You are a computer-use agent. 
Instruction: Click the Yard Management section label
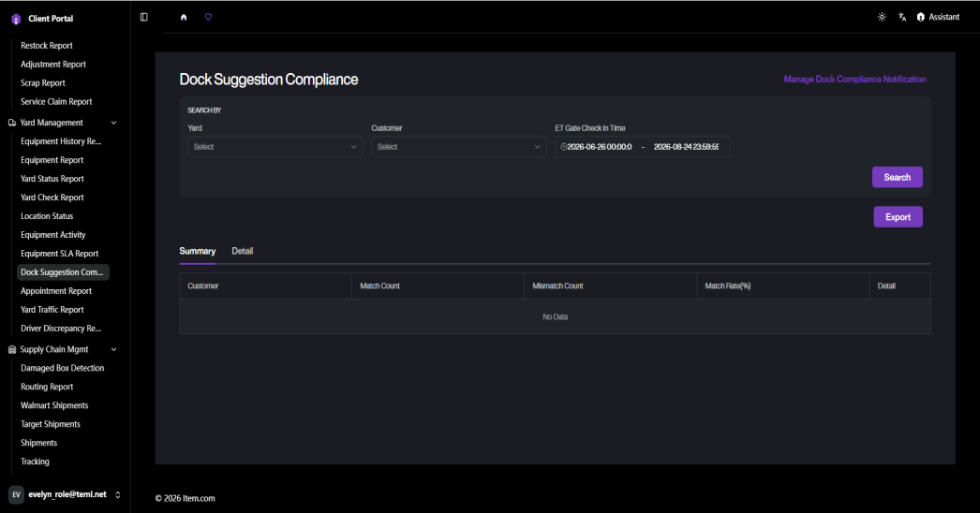coord(52,123)
